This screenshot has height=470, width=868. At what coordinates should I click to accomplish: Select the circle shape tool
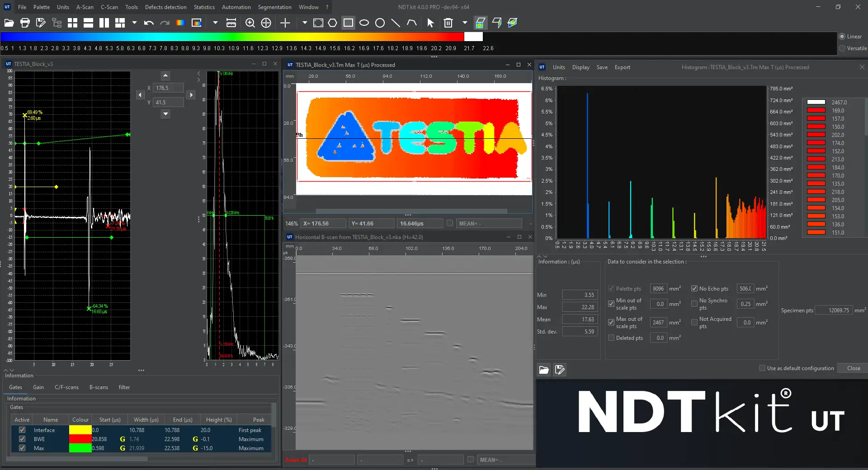click(380, 23)
